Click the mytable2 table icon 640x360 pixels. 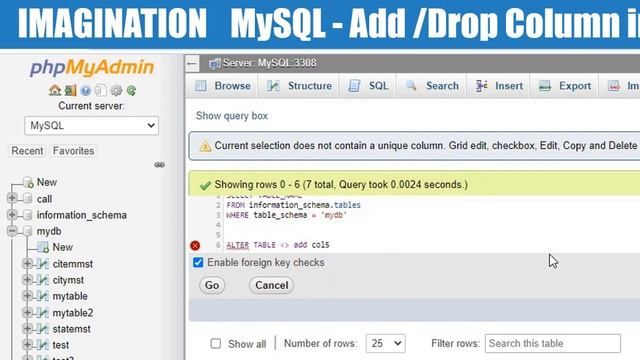coord(43,313)
